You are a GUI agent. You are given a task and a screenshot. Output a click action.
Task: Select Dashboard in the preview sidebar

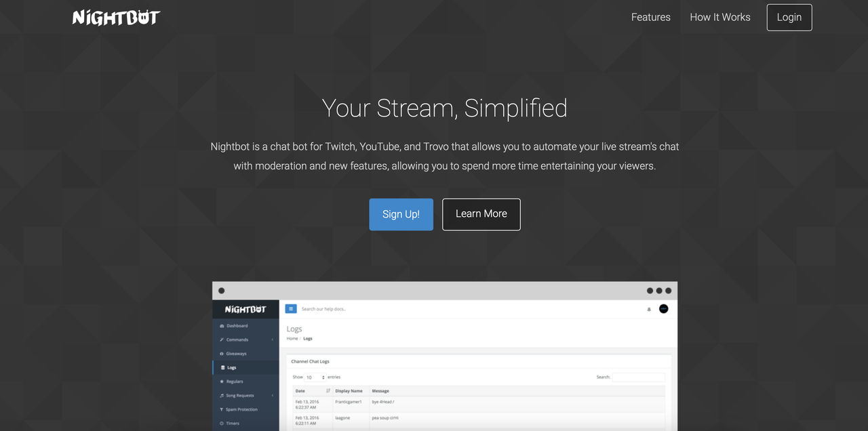(x=245, y=326)
